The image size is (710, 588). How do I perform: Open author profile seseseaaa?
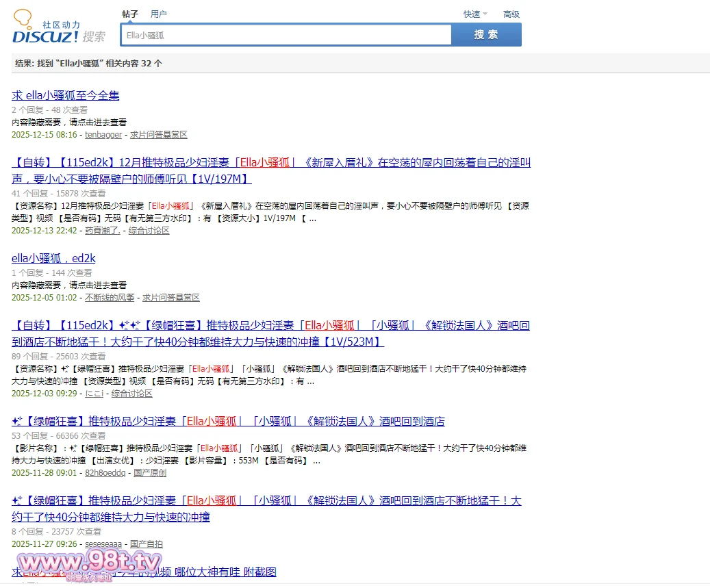(x=103, y=544)
